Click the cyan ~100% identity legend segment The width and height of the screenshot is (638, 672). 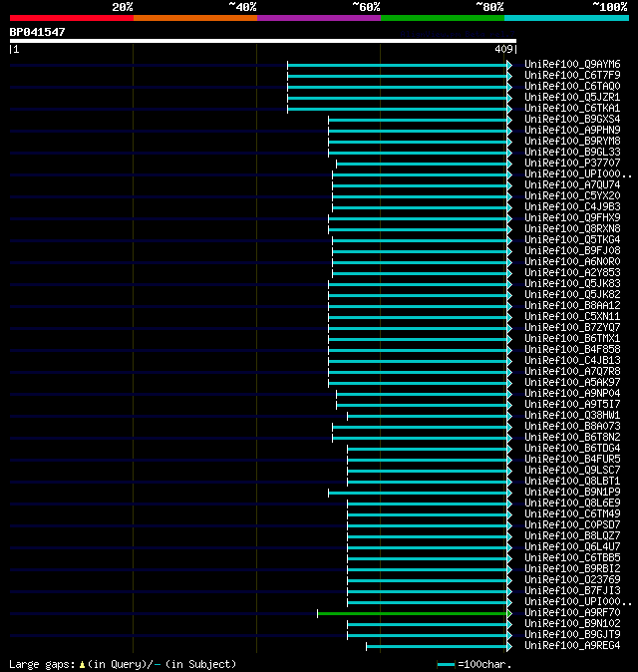click(566, 18)
